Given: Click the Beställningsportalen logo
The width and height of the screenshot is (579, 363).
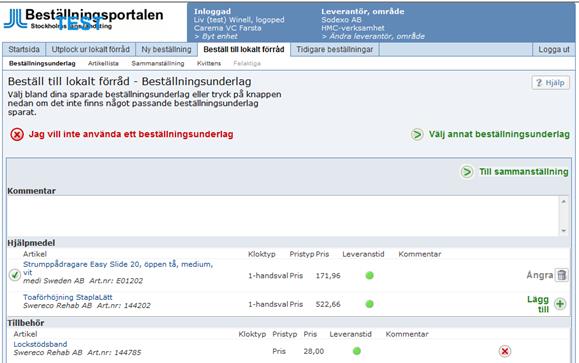Looking at the screenshot, I should (x=83, y=19).
